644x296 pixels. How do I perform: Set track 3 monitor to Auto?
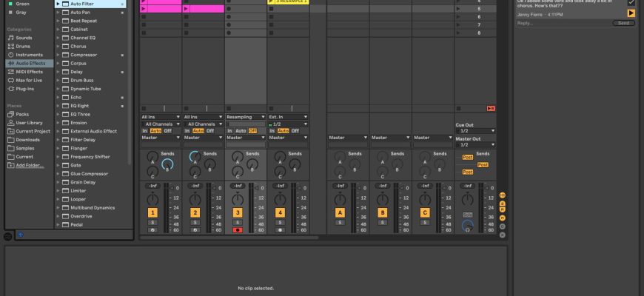coord(241,131)
